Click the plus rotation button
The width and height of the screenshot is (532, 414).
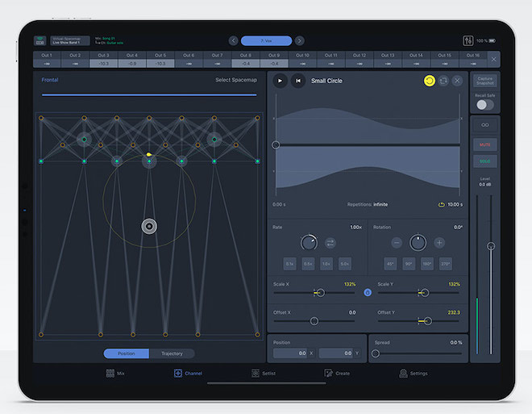[x=439, y=242]
